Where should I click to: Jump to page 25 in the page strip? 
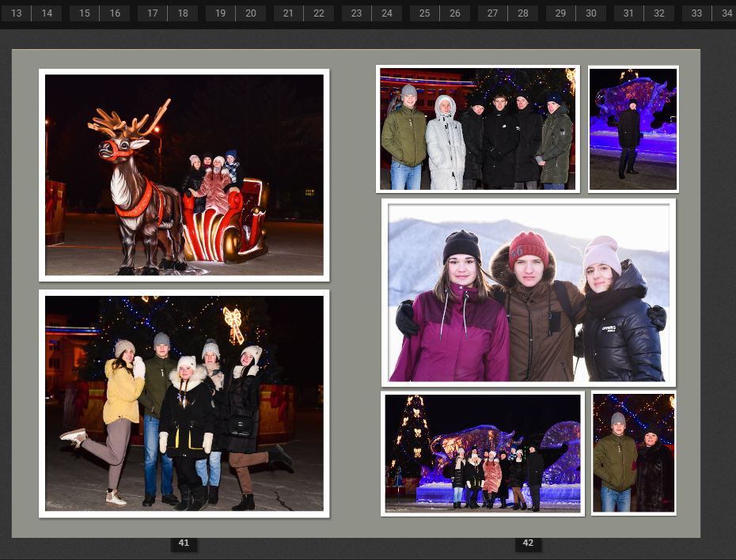(x=424, y=13)
